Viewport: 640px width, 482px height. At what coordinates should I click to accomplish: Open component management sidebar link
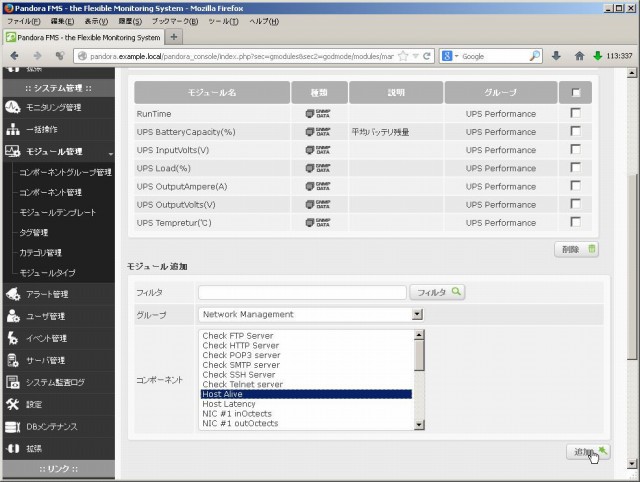(51, 192)
